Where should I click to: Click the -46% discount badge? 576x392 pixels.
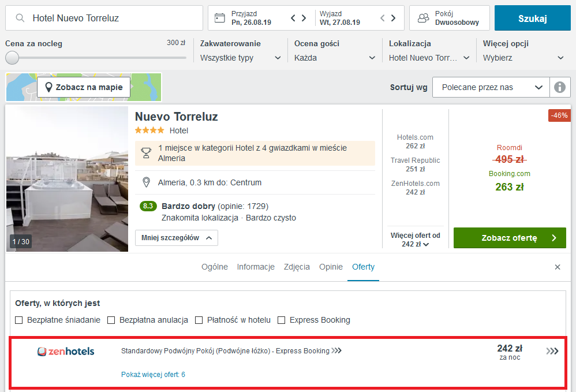click(559, 115)
